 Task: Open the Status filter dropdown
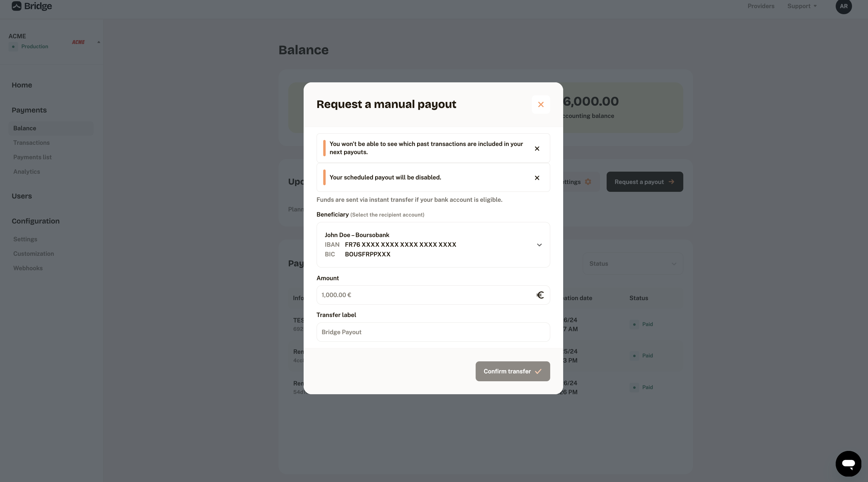click(x=633, y=264)
